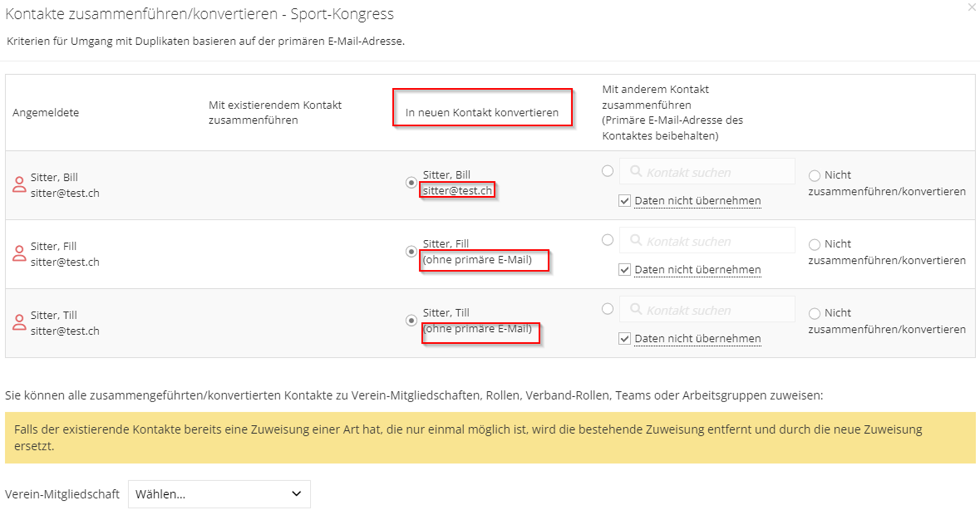Click the search magnifier icon in Bill's row
Screen dimensions: 980x515
[x=636, y=172]
